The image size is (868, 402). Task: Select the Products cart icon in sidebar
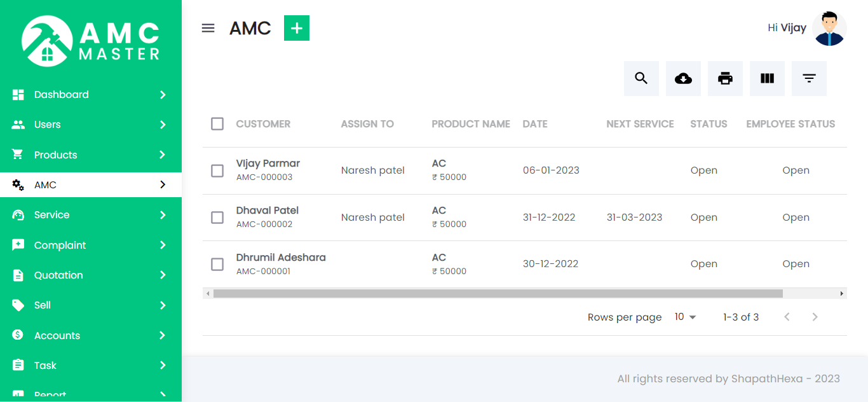click(x=18, y=155)
